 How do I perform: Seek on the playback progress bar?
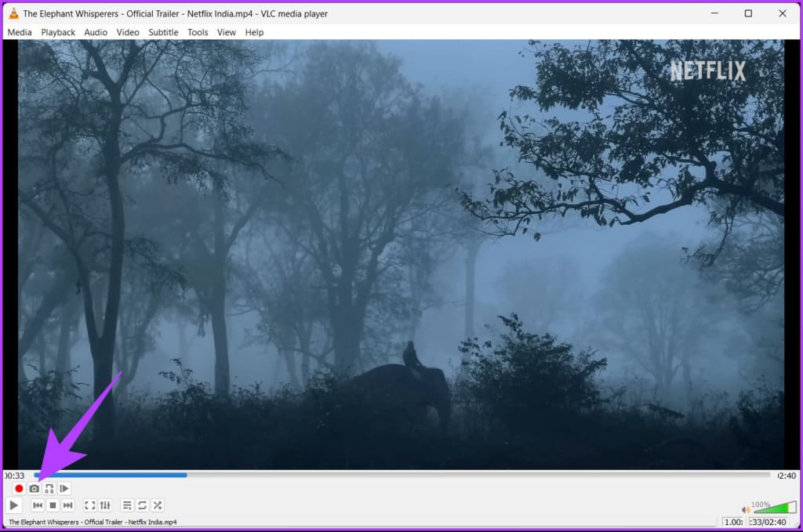[402, 476]
